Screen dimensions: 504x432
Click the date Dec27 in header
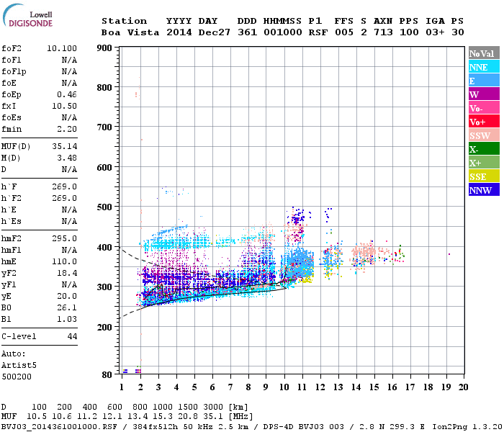(214, 32)
